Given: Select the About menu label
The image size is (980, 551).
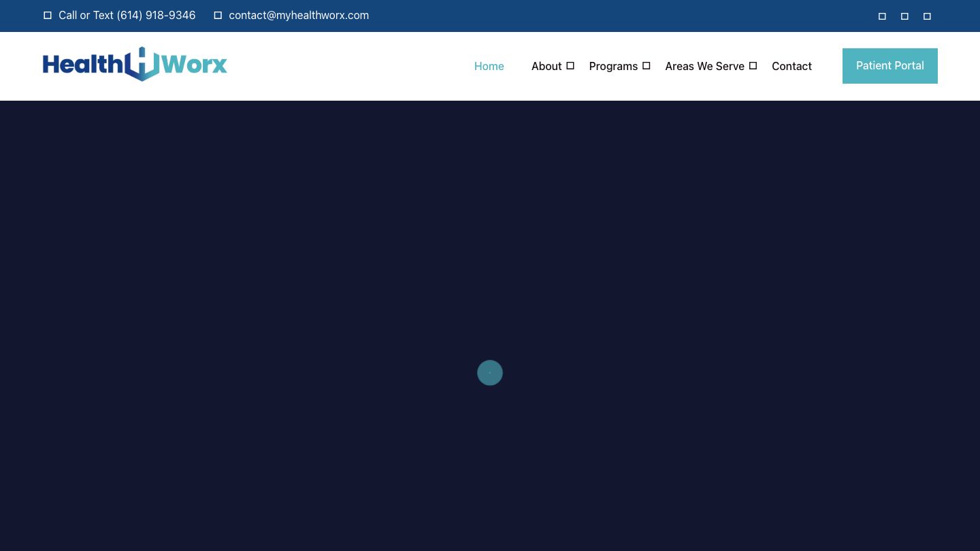Looking at the screenshot, I should tap(546, 66).
